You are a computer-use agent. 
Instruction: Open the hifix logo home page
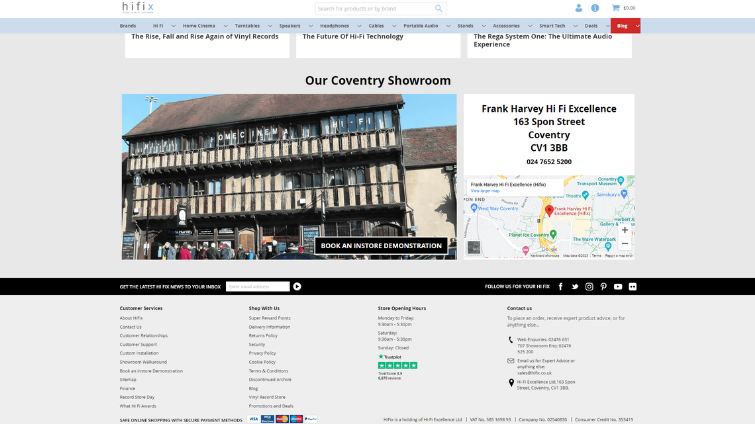138,7
